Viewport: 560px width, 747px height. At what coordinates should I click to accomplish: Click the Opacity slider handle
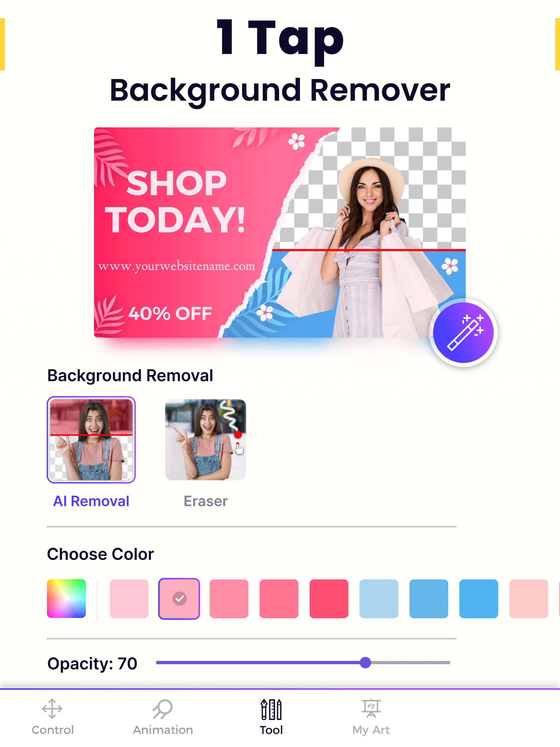point(365,662)
